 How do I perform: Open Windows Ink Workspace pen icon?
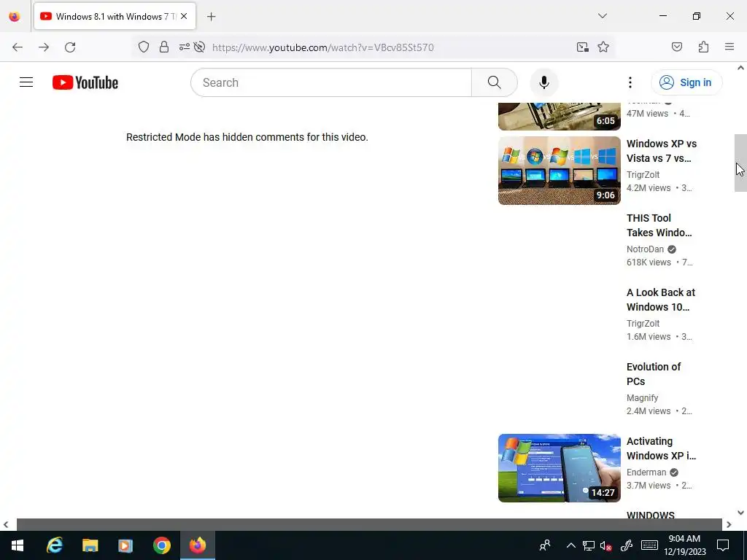click(627, 545)
